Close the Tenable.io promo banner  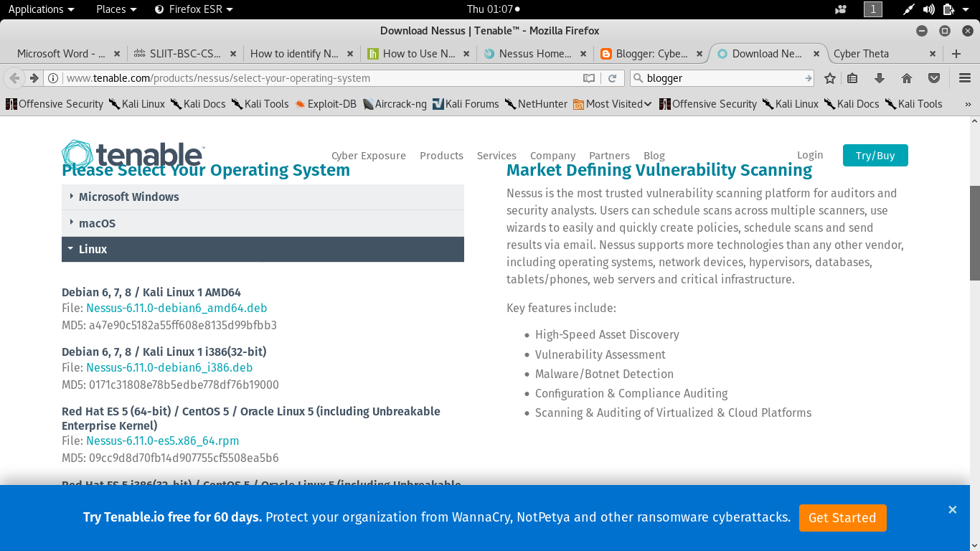pos(953,509)
